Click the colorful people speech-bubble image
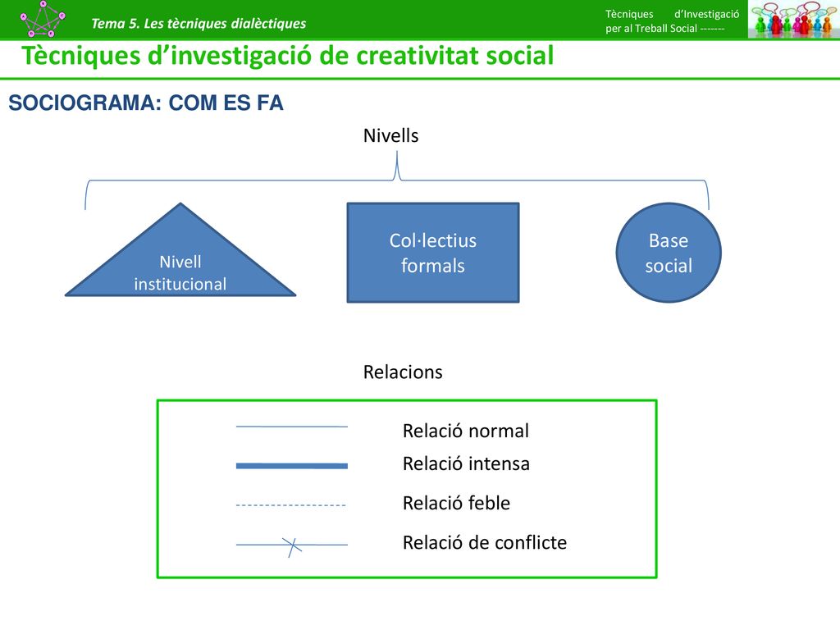Image resolution: width=840 pixels, height=630 pixels. 794,20
